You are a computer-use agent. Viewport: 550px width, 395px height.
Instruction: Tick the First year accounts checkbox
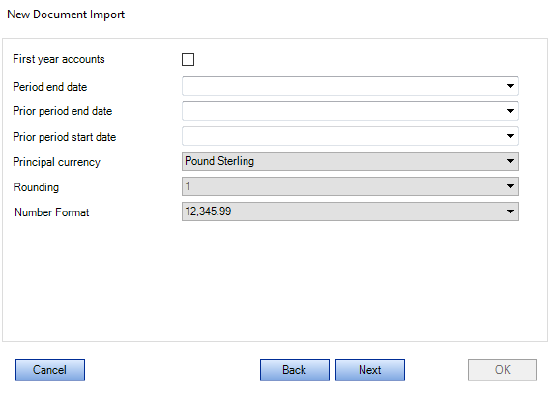click(x=188, y=59)
